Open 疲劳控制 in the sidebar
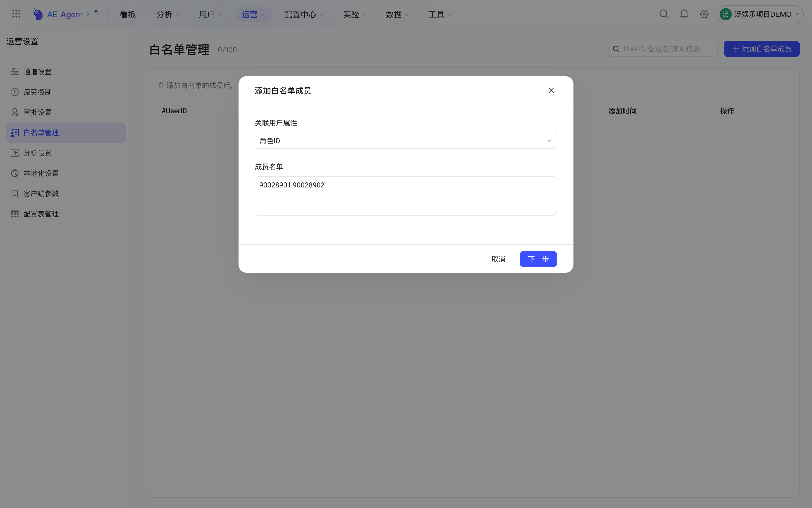Screen dimensions: 812x508 coord(66,92)
